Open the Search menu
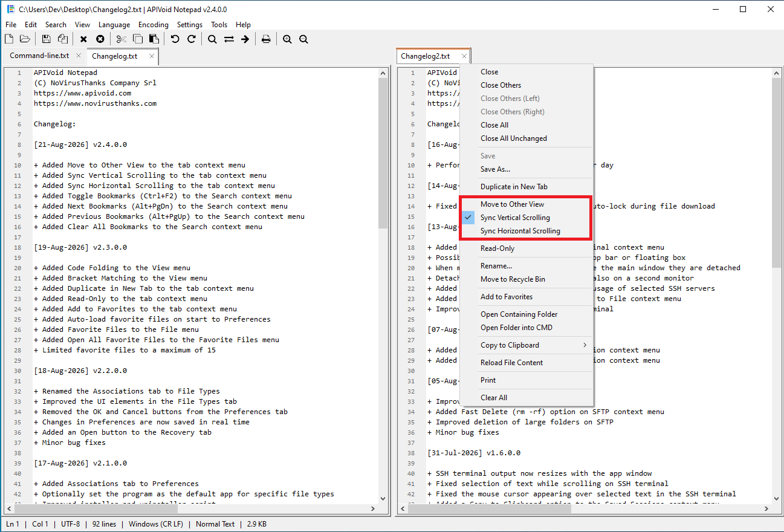The height and width of the screenshot is (532, 784). click(x=56, y=25)
